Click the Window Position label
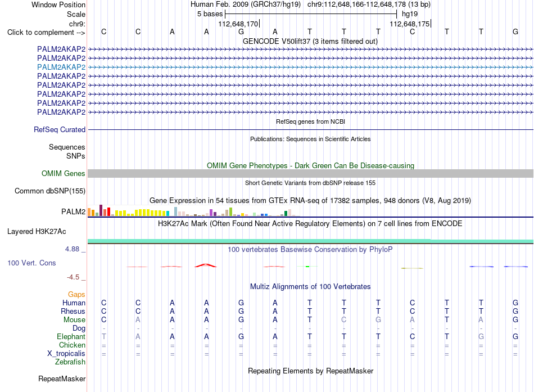 (58, 4)
